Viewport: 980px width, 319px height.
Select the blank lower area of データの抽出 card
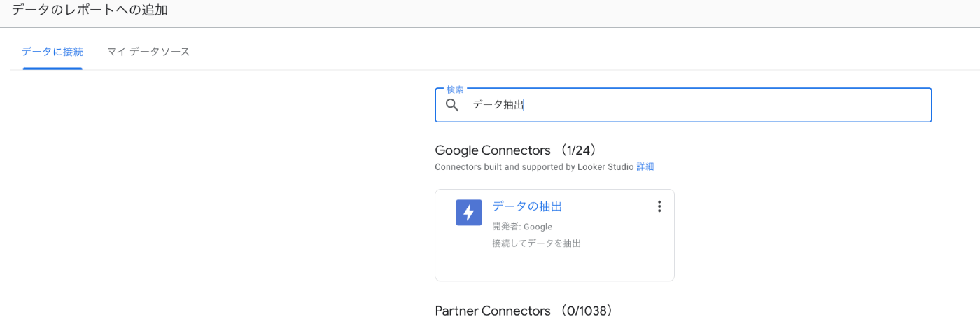(554, 267)
